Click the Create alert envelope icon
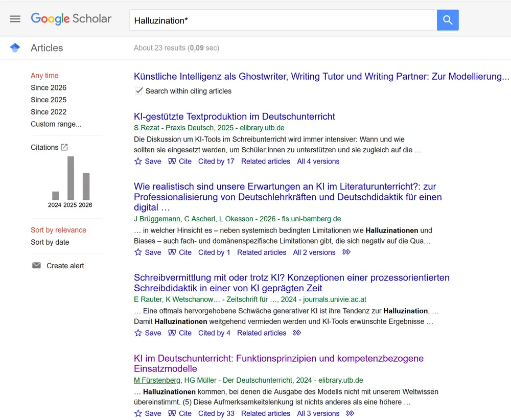This screenshot has width=511, height=420. (36, 266)
